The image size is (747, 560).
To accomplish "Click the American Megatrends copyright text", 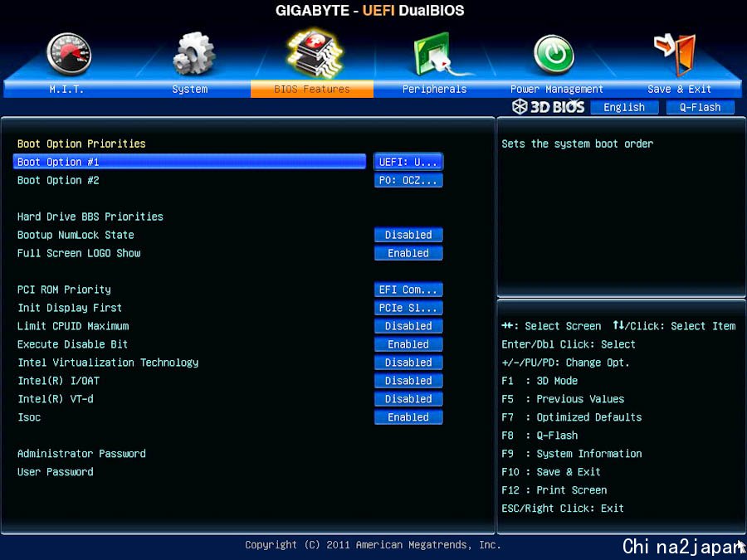I will (x=373, y=545).
